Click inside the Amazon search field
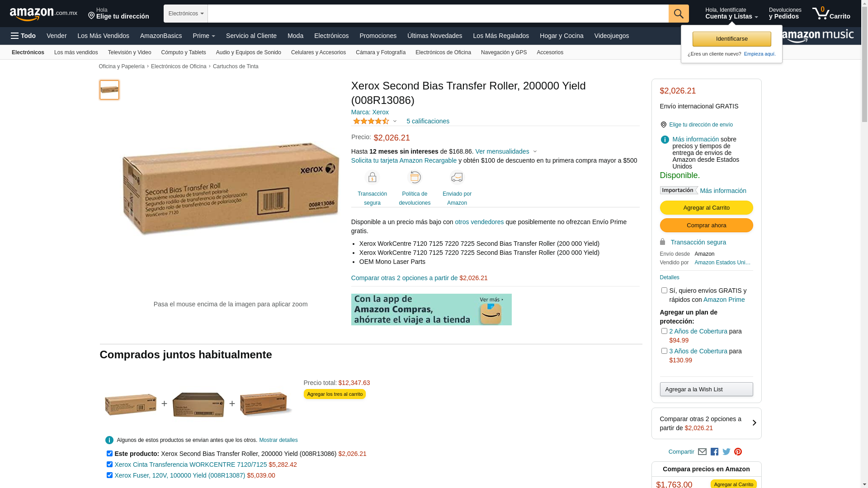The width and height of the screenshot is (868, 488). [x=438, y=14]
